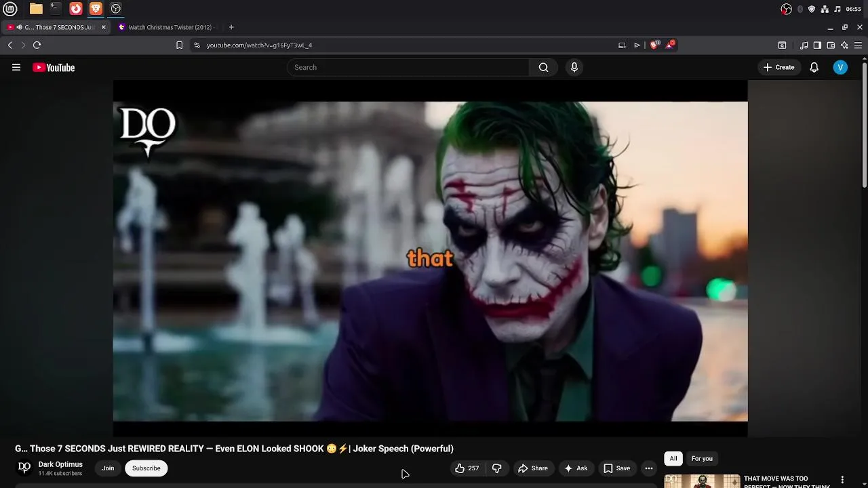
Task: Open the Dark Optimus channel name link
Action: tap(60, 464)
